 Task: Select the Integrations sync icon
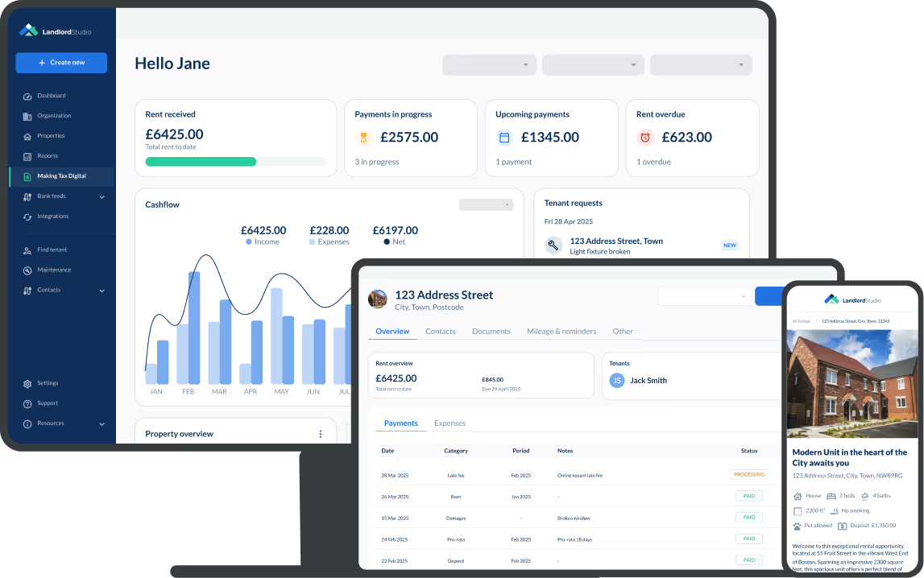coord(27,217)
